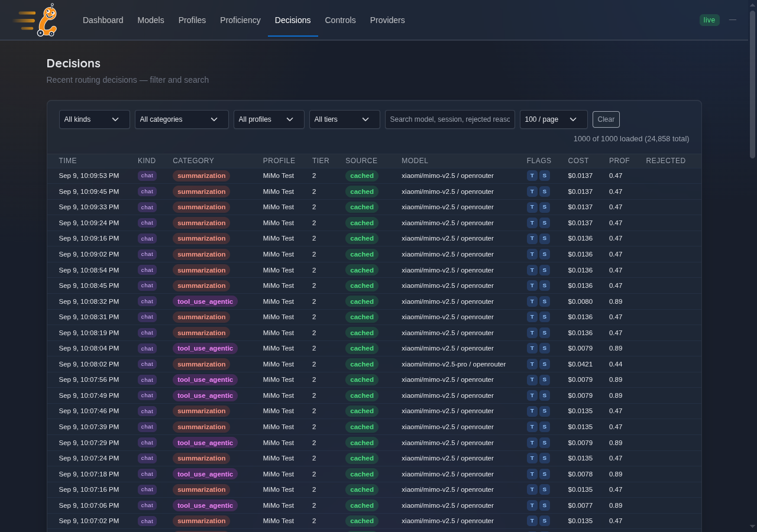Click summarization tag in 10:09:45 PM row
The height and width of the screenshot is (532, 757).
(x=201, y=192)
